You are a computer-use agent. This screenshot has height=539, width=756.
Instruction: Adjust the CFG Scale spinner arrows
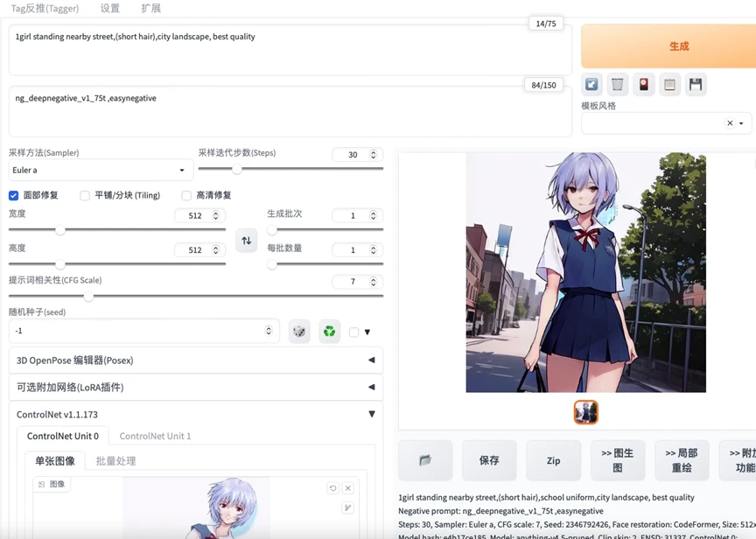pyautogui.click(x=373, y=282)
